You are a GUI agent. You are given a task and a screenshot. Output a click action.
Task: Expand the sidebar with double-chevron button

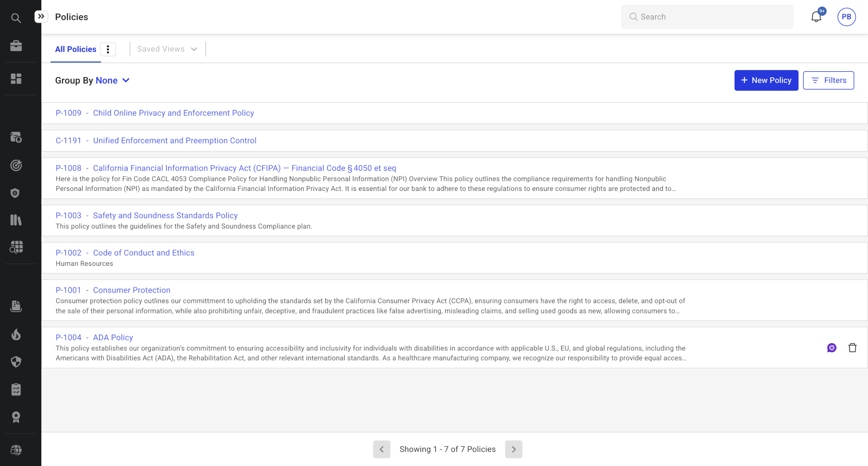tap(41, 16)
